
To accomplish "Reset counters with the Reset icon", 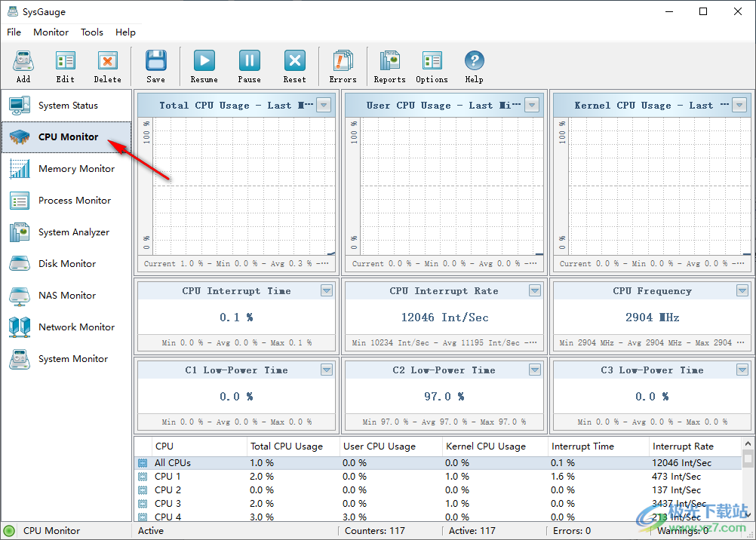I will point(294,61).
